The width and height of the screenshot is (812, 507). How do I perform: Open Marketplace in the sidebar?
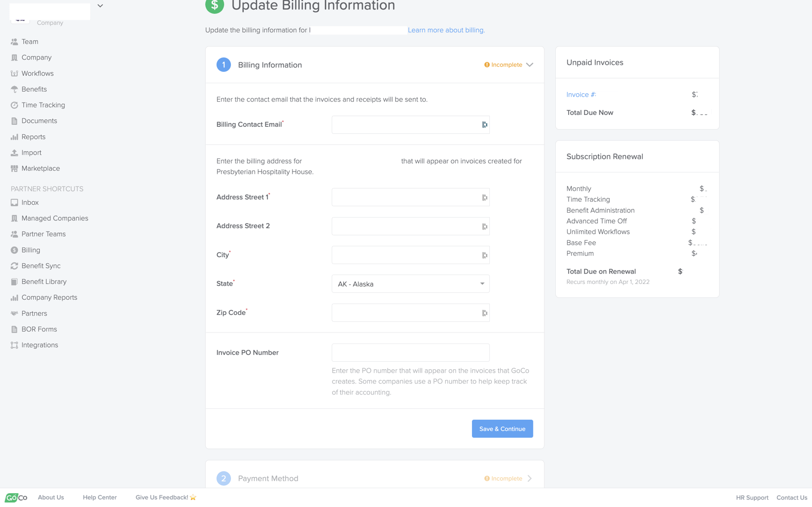coord(41,169)
